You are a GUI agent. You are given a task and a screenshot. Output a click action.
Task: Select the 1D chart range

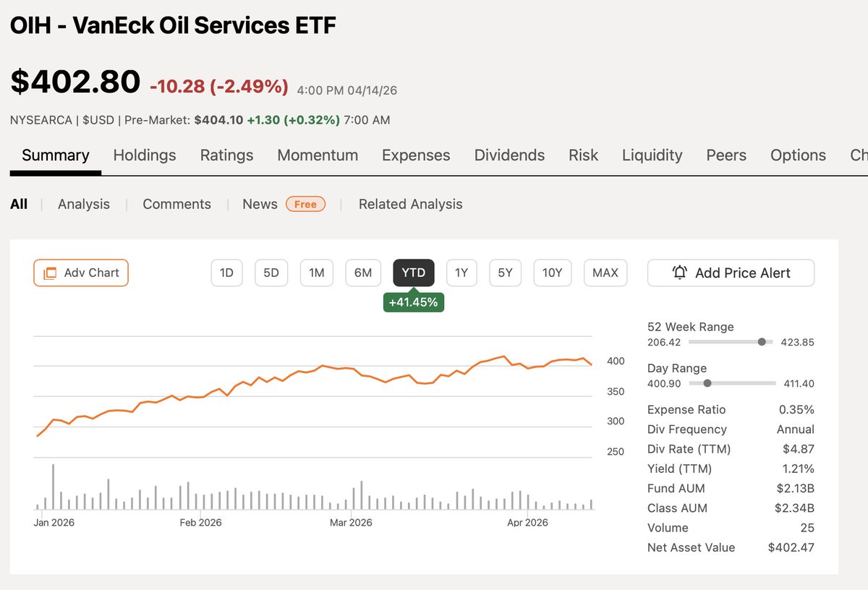pyautogui.click(x=226, y=273)
